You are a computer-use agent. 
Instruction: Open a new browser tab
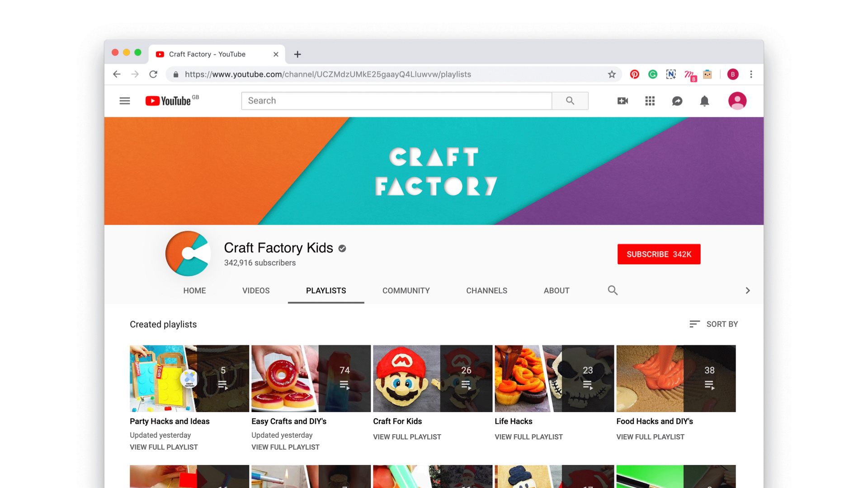[x=297, y=54]
